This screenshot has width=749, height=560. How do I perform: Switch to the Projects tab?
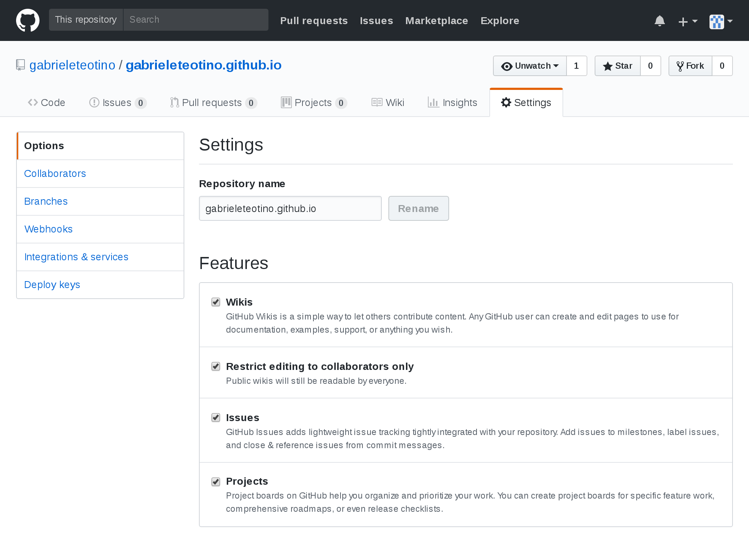pyautogui.click(x=314, y=103)
